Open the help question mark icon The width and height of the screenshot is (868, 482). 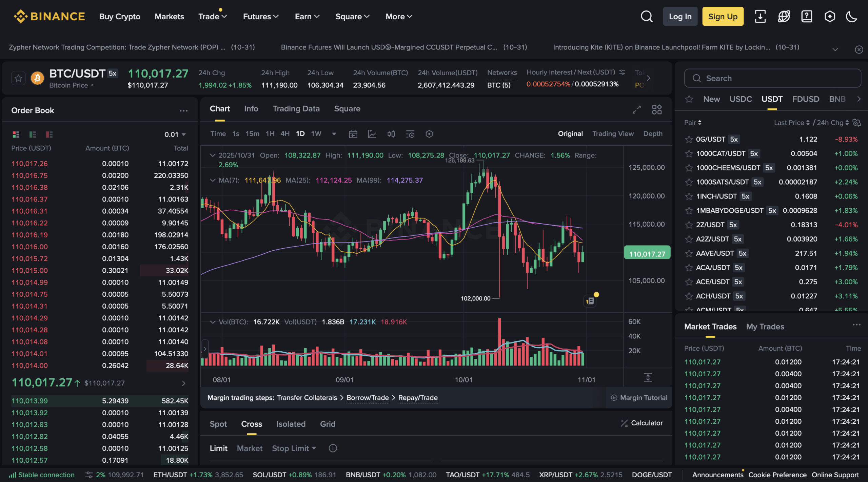tap(807, 16)
